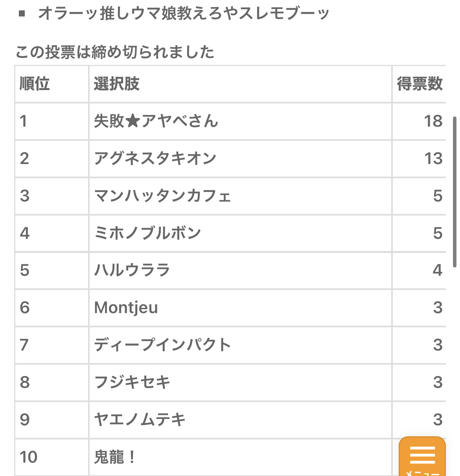The width and height of the screenshot is (460, 476).
Task: Click the ヤエノムテキ row
Action: pyautogui.click(x=140, y=420)
